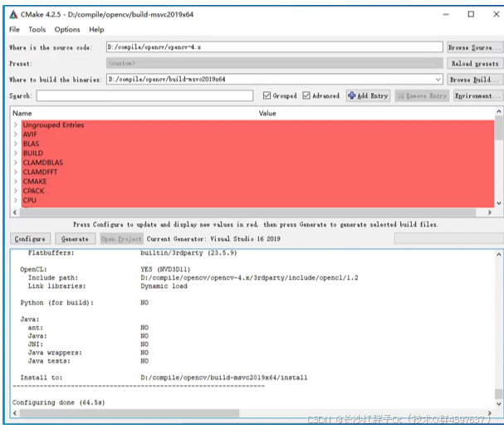Image resolution: width=504 pixels, height=429 pixels.
Task: Click the "Current Generator: Visual Studio 16 2019" text
Action: click(213, 239)
